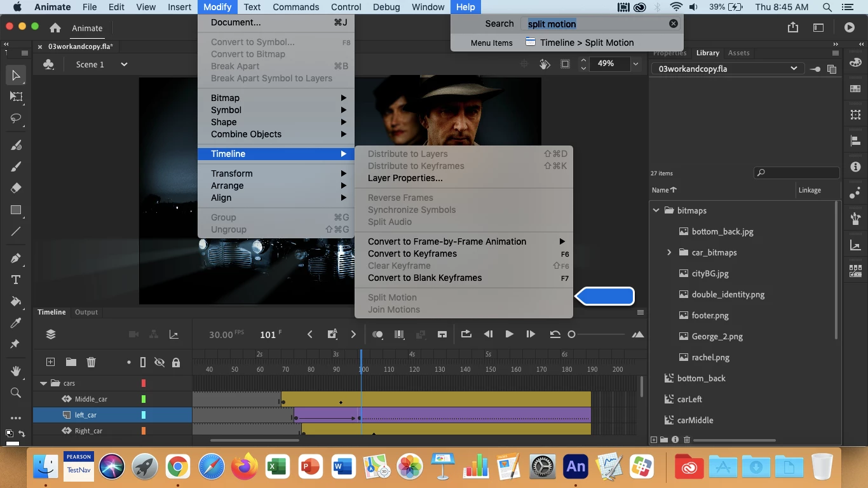The image size is (868, 488).
Task: Open the Align panel icon
Action: click(855, 141)
